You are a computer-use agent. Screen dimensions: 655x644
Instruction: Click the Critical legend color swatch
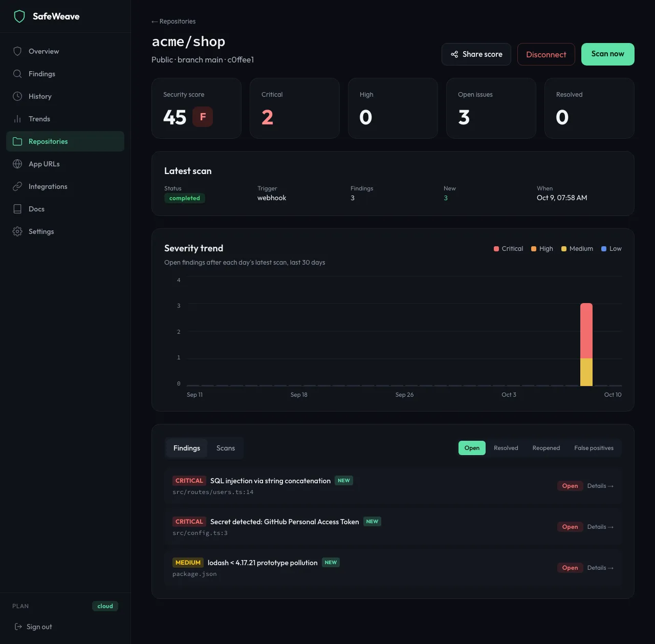click(x=496, y=249)
